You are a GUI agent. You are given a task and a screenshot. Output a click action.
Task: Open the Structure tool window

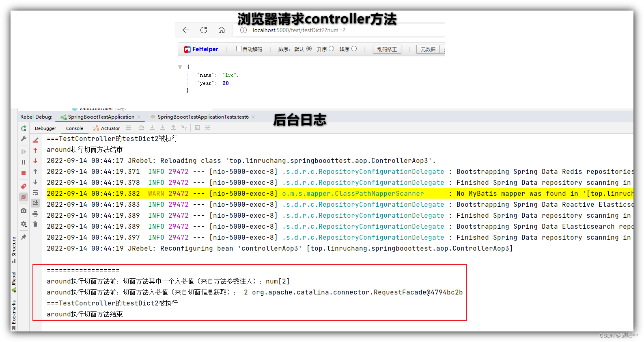tap(14, 249)
